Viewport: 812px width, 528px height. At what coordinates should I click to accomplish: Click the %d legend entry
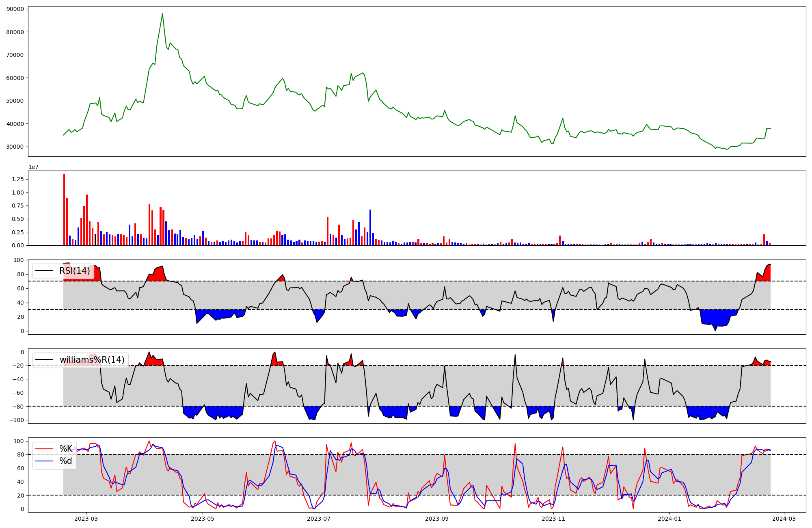click(x=65, y=461)
